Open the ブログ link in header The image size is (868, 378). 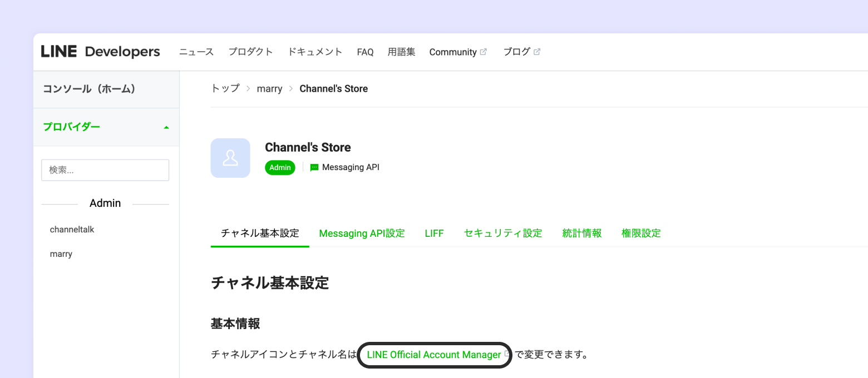coord(517,52)
